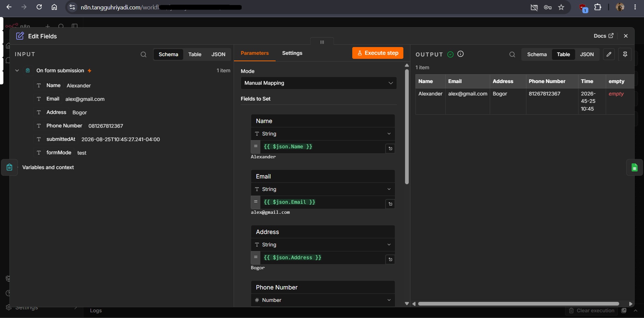The height and width of the screenshot is (318, 644).
Task: Show input as Table view
Action: [x=195, y=54]
